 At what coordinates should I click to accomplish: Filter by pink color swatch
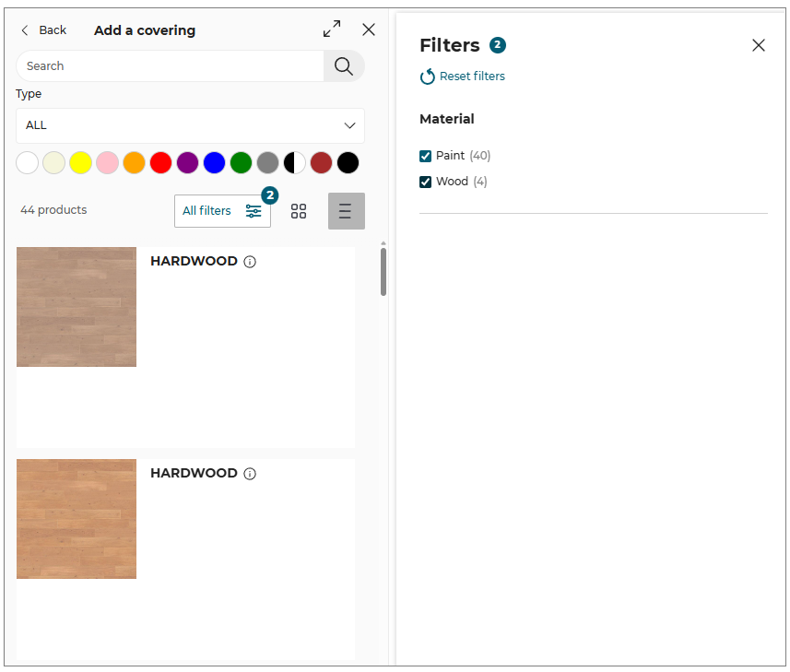[x=107, y=163]
